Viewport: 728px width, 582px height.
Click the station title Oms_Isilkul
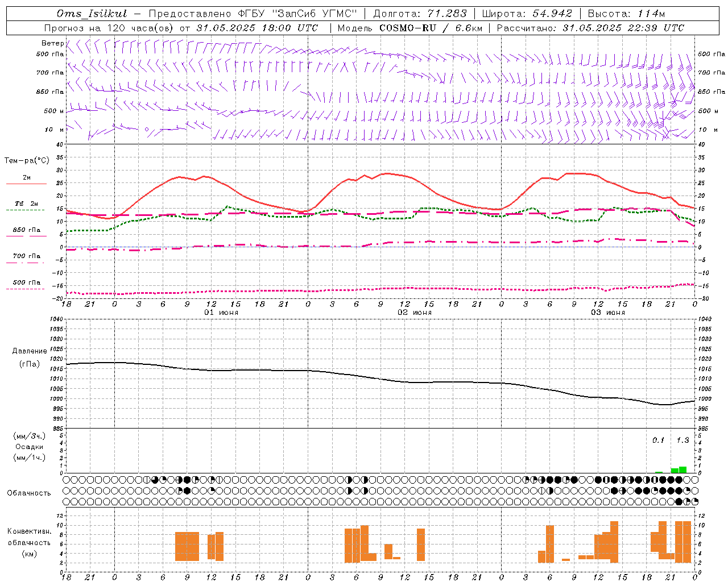[x=92, y=14]
